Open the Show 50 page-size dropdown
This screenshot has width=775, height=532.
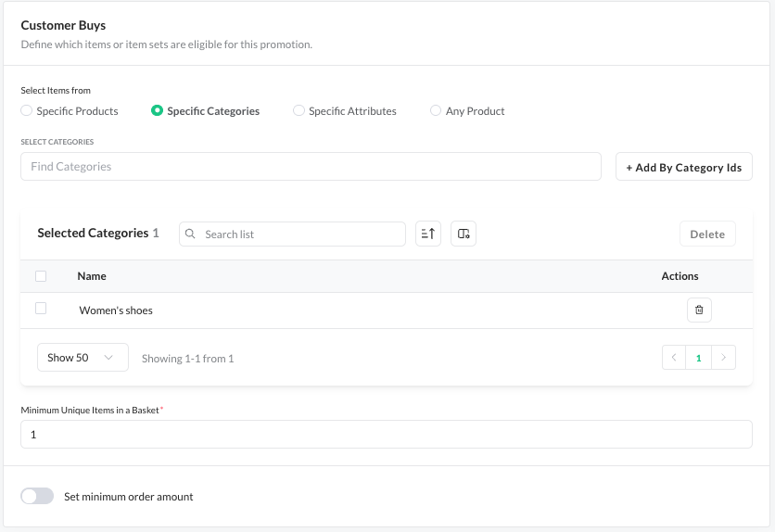(x=83, y=357)
